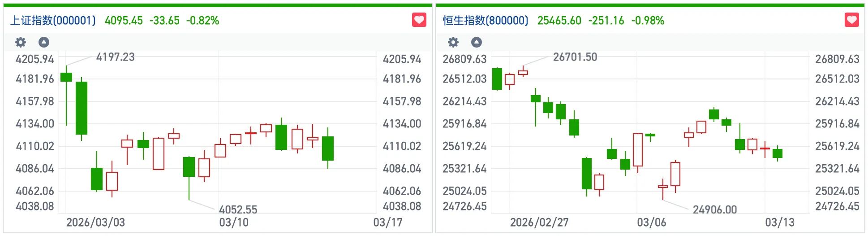Select the 03/06 date on Hang Seng chart
The width and height of the screenshot is (868, 236).
click(651, 223)
